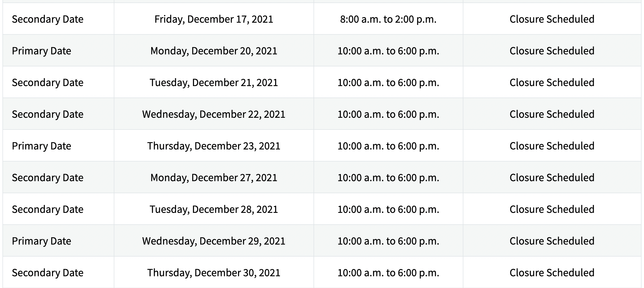The height and width of the screenshot is (288, 644).
Task: Select the Wednesday, December 22, 2021 cell
Action: [x=214, y=114]
